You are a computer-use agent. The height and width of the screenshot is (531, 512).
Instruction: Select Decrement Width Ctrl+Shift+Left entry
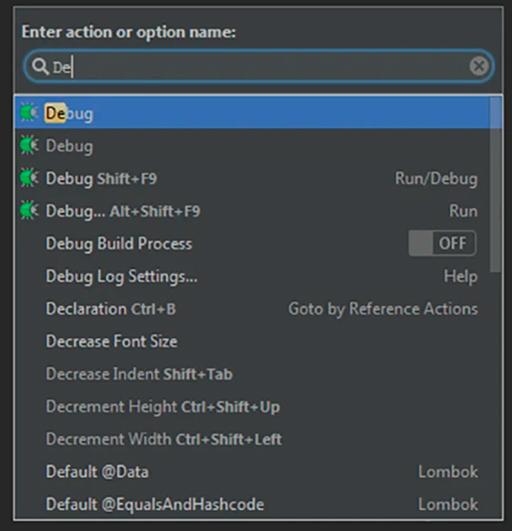pyautogui.click(x=252, y=439)
